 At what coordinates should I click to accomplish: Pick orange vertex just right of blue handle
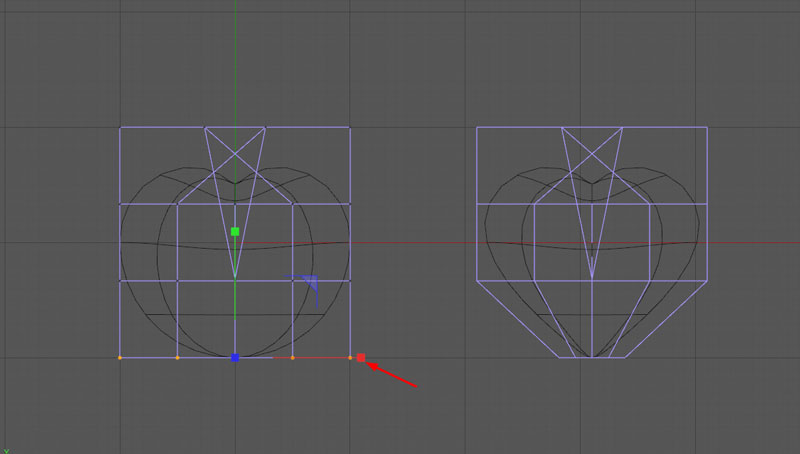tap(292, 357)
